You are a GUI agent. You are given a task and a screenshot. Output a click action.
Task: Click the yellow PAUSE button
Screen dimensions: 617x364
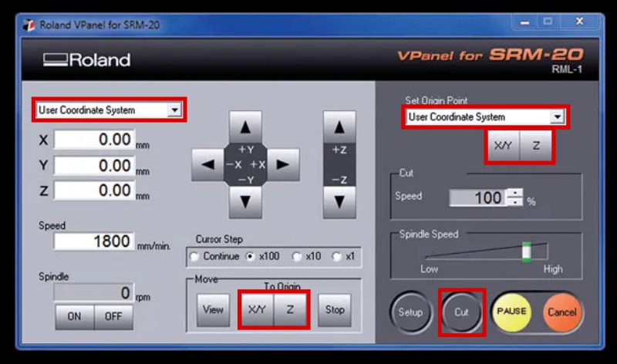(511, 312)
